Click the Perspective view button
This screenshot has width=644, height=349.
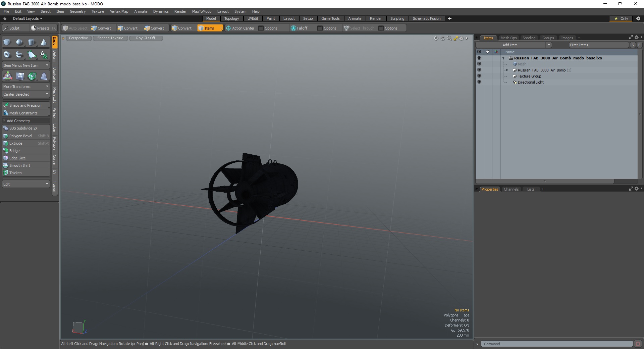pos(78,38)
